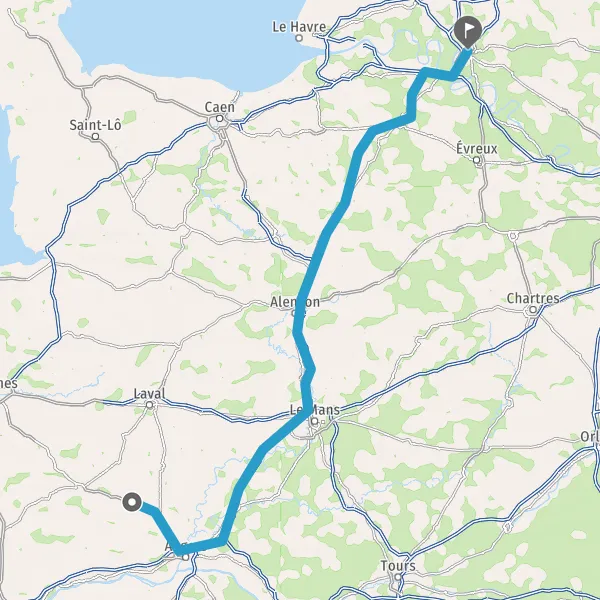The width and height of the screenshot is (600, 600).
Task: Select the Chartres city dot
Action: 533,310
